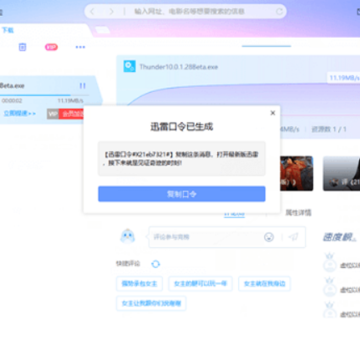Select the quick comment ending 玩一年

pyautogui.click(x=200, y=284)
